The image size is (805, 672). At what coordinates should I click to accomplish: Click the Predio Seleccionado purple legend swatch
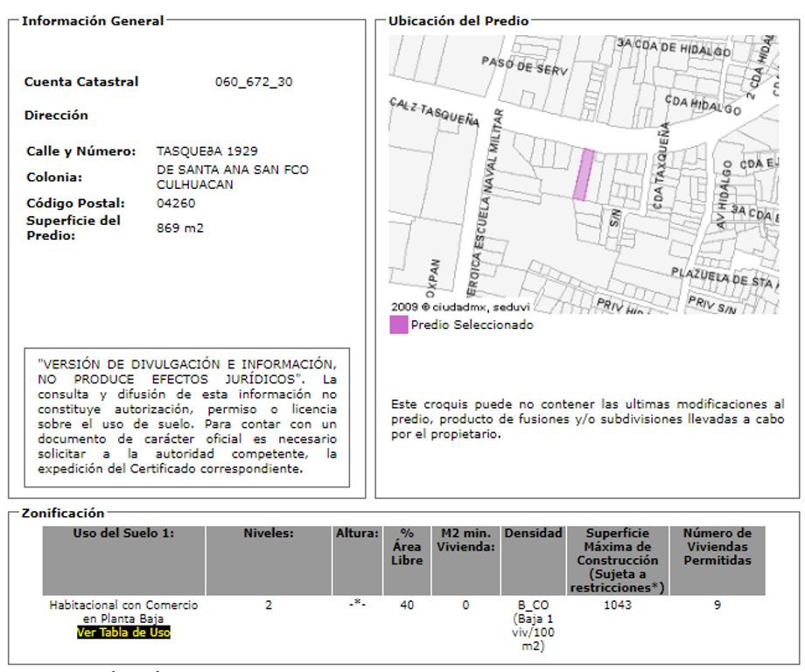[398, 325]
